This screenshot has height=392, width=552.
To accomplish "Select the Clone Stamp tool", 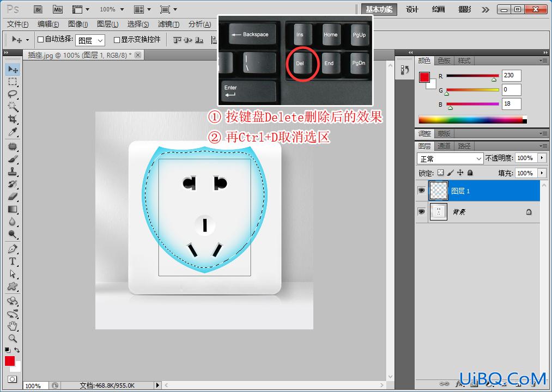I will [13, 171].
